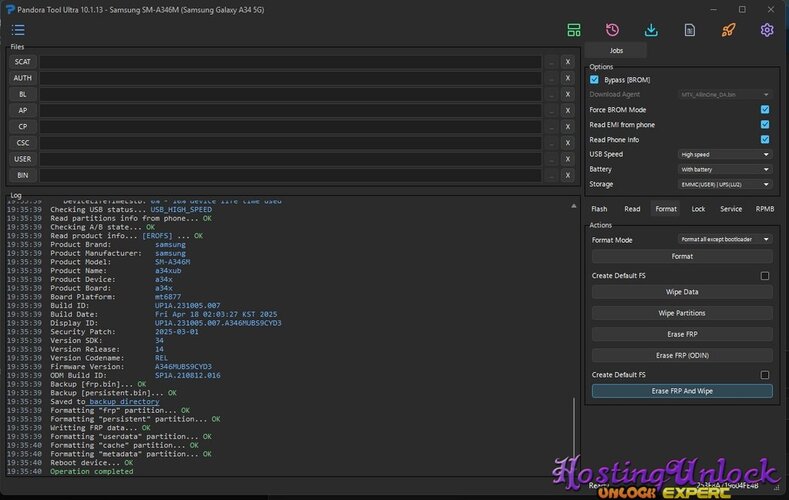The width and height of the screenshot is (789, 500).
Task: Clear the AP file with X
Action: point(568,110)
